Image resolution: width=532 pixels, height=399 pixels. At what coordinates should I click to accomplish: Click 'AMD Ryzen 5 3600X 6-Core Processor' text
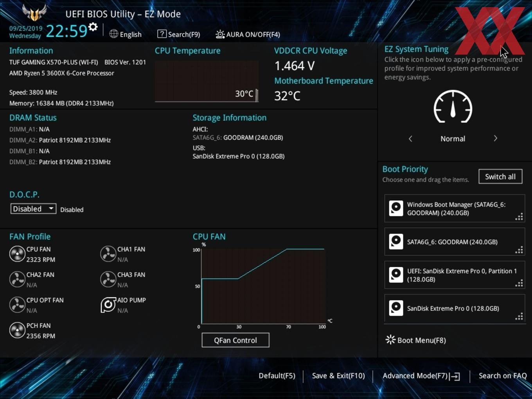point(62,73)
